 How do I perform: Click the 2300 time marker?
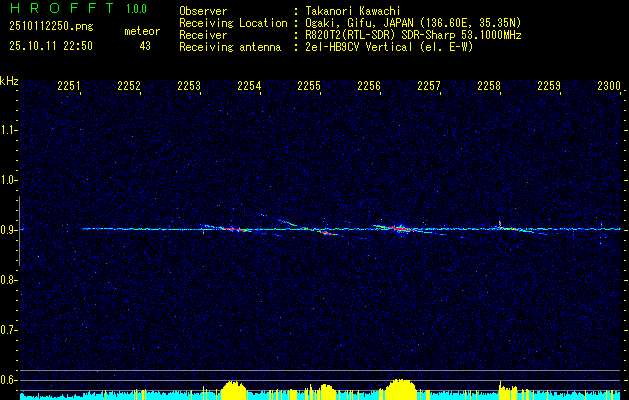[609, 85]
